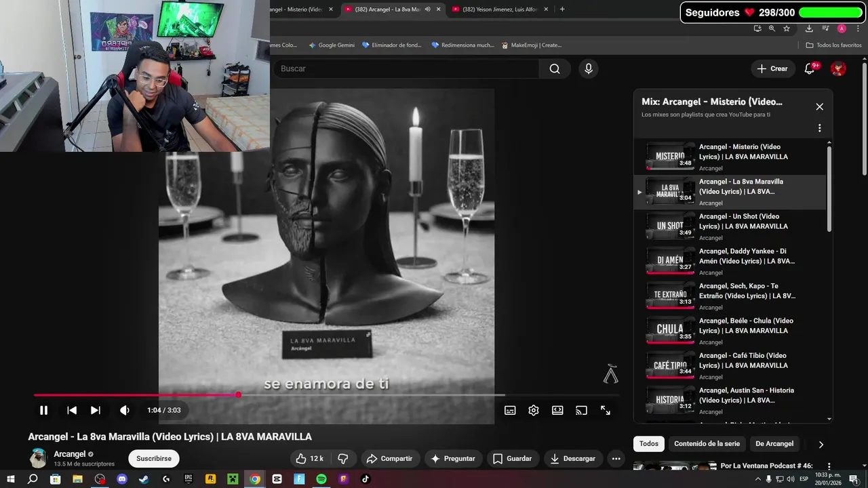The width and height of the screenshot is (868, 488).
Task: Open the Arcangel channel name link
Action: [70, 454]
